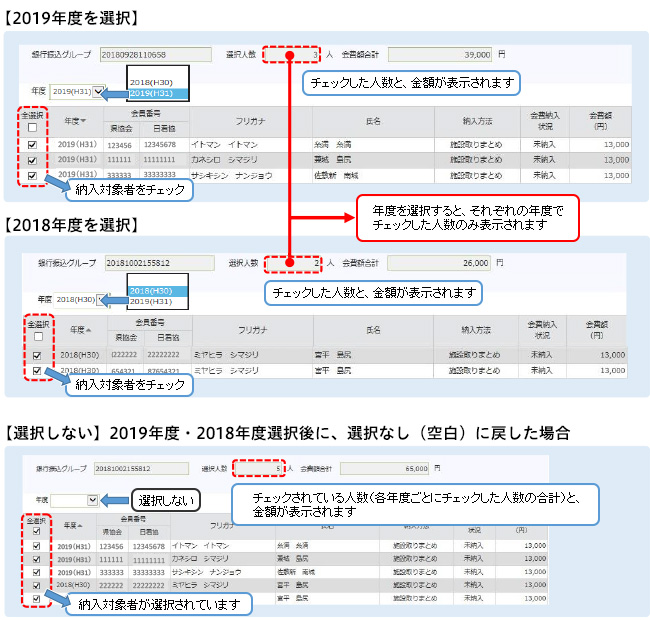The height and width of the screenshot is (620, 650).
Task: Uncheck 全選択 in the bottom all-years table
Action: (33, 531)
